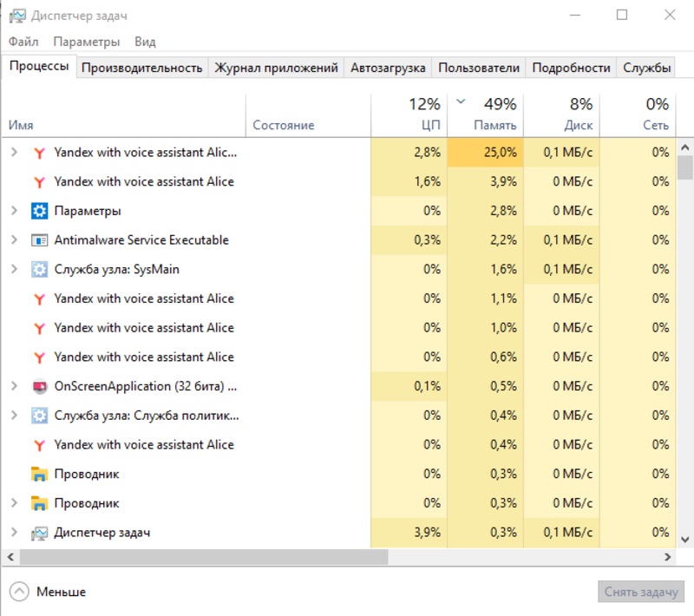This screenshot has width=694, height=616.
Task: Click the Yandex icon in the 25,0% memory row
Action: (x=39, y=153)
